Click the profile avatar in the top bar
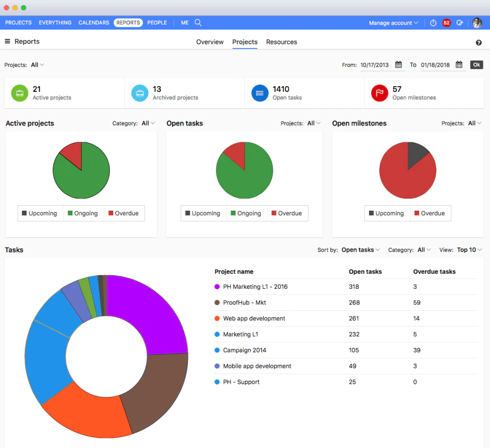This screenshot has height=448, width=490. [477, 22]
